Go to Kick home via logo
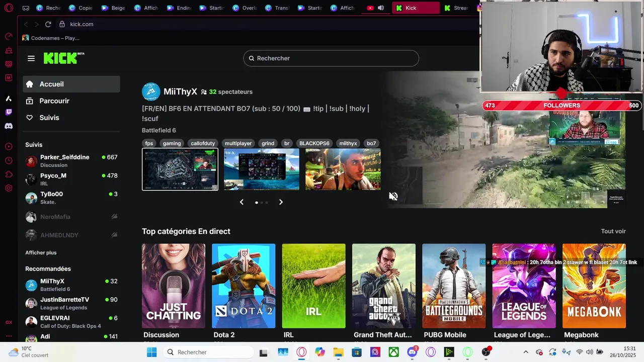The height and width of the screenshot is (362, 644). tap(64, 58)
